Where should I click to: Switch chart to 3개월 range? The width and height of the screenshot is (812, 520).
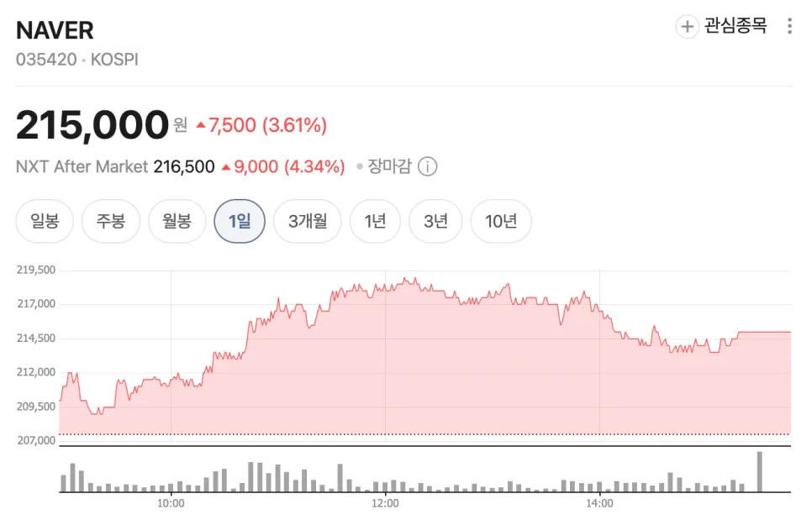[x=308, y=221]
